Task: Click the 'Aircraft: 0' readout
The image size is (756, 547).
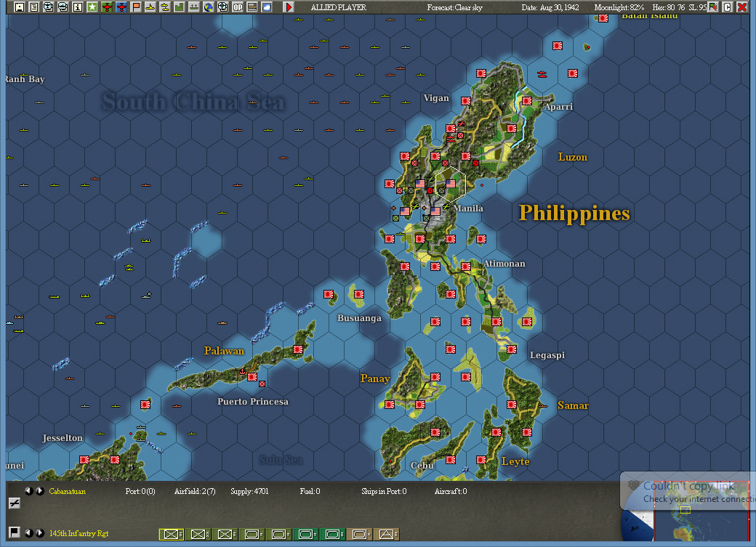Action: (x=450, y=491)
